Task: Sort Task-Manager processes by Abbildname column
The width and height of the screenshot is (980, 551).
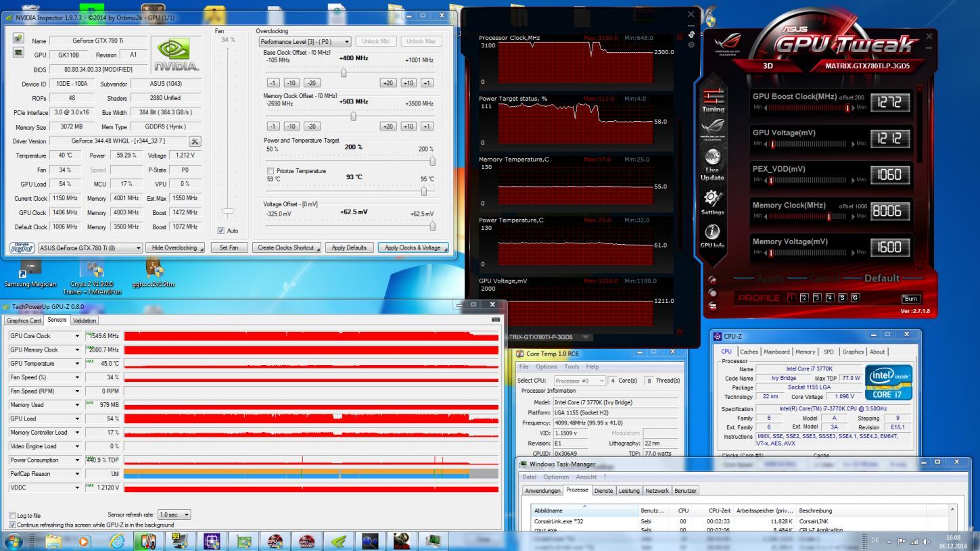Action: (585, 510)
